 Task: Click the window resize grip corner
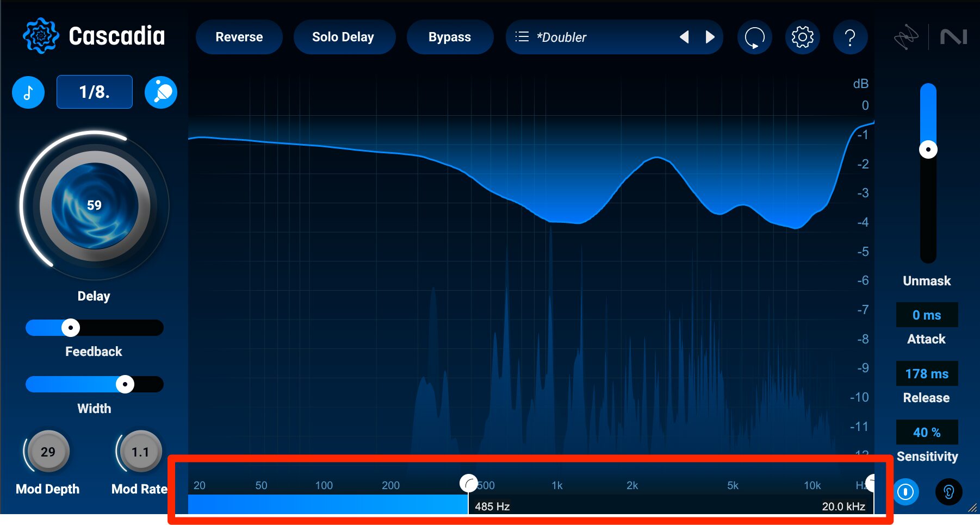point(972,508)
